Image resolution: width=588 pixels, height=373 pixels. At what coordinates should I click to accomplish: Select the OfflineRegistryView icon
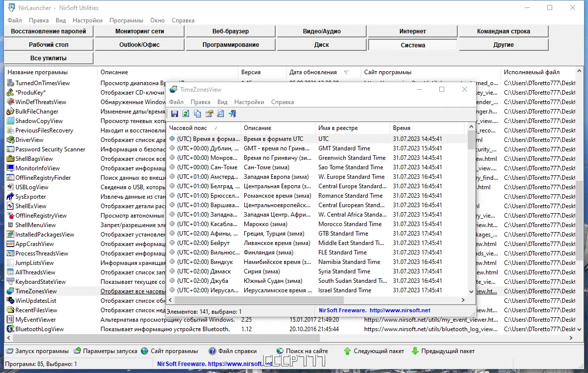pos(10,216)
